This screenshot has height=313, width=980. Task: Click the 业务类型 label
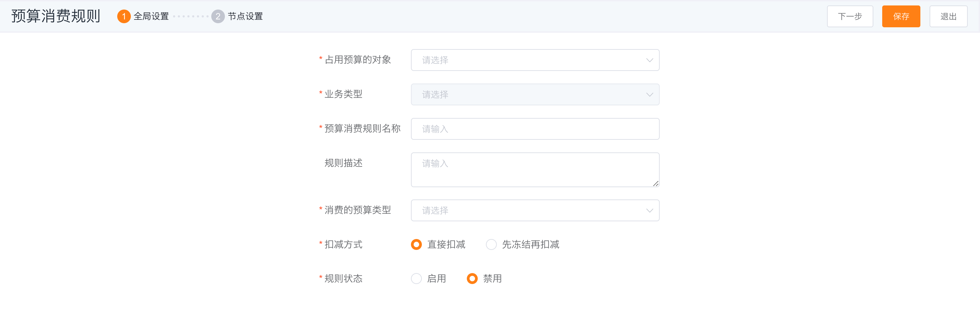click(x=343, y=94)
